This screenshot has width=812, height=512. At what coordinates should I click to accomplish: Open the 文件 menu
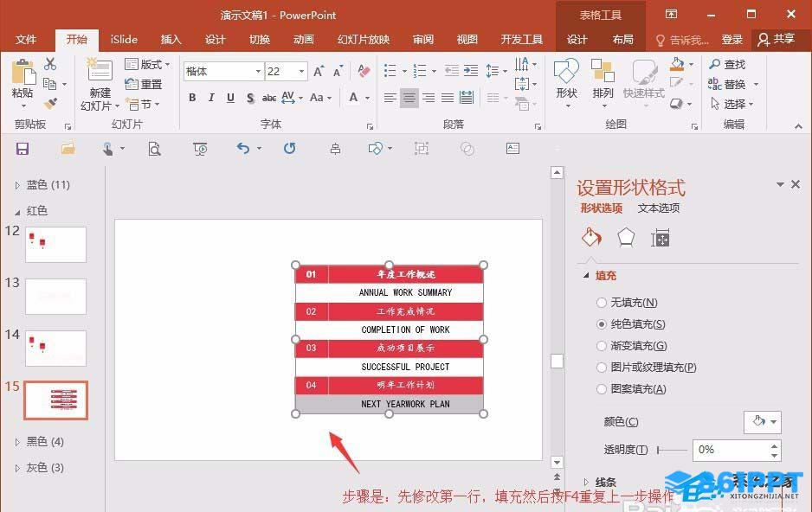click(x=26, y=39)
